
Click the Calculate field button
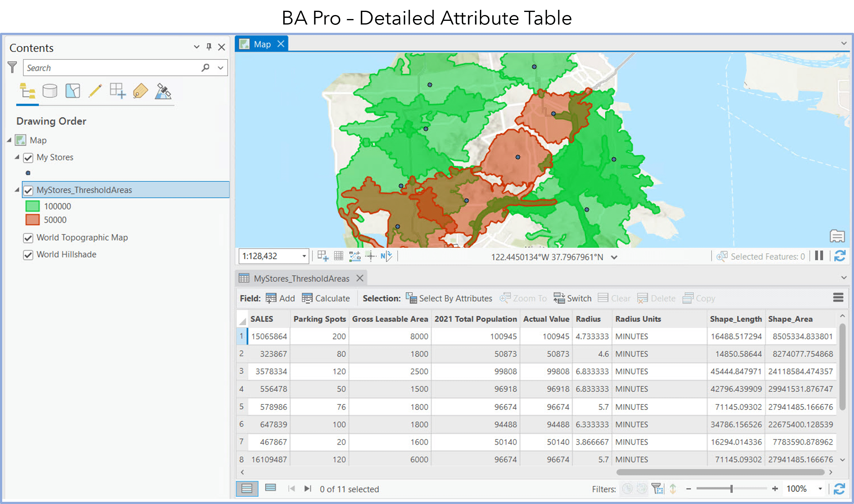(x=326, y=298)
